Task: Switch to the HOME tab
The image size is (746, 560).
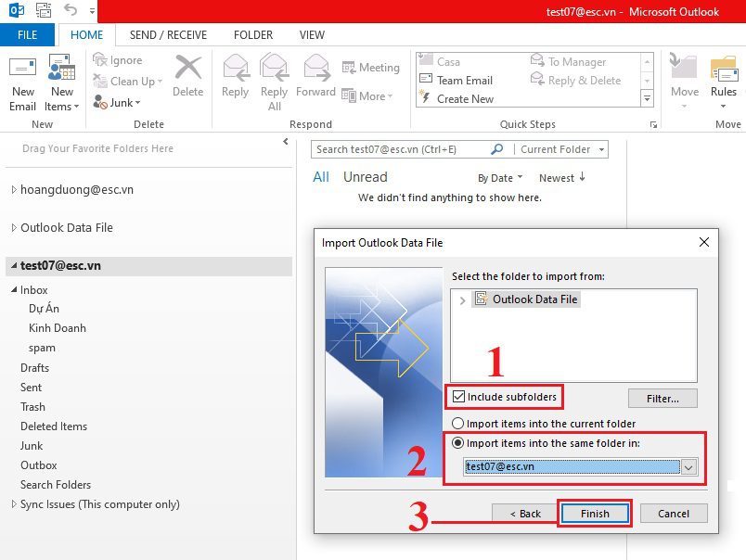Action: tap(86, 34)
